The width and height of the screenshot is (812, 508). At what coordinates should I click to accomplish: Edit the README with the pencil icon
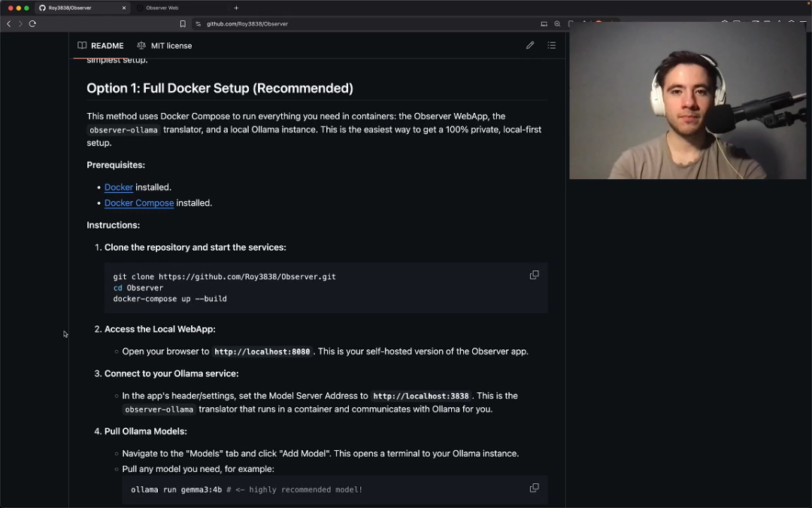530,46
